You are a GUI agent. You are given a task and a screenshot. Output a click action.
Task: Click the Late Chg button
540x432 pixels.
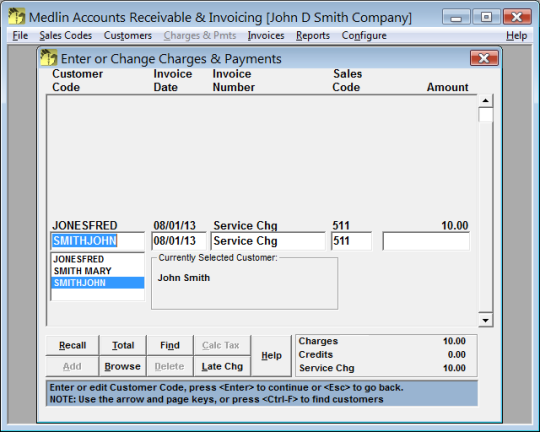pos(222,366)
